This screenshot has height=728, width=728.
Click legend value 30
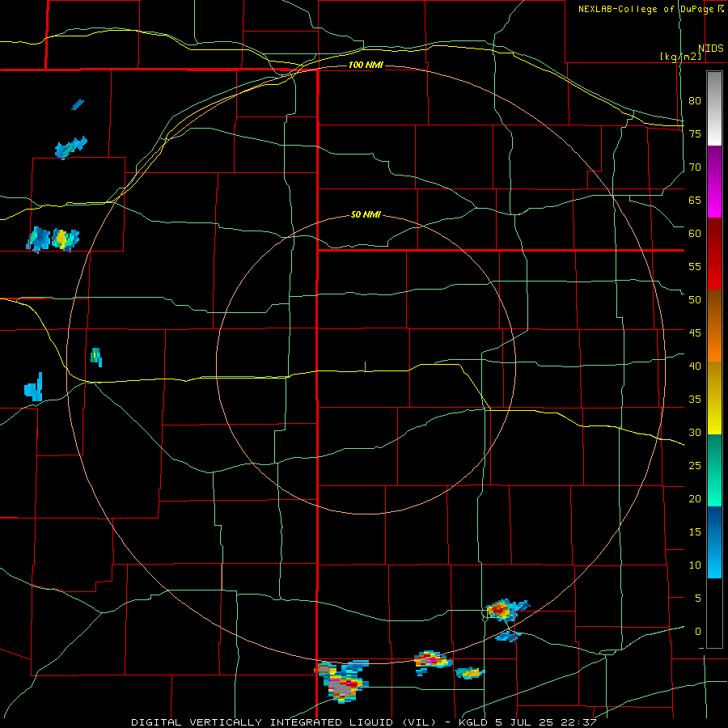(x=695, y=433)
